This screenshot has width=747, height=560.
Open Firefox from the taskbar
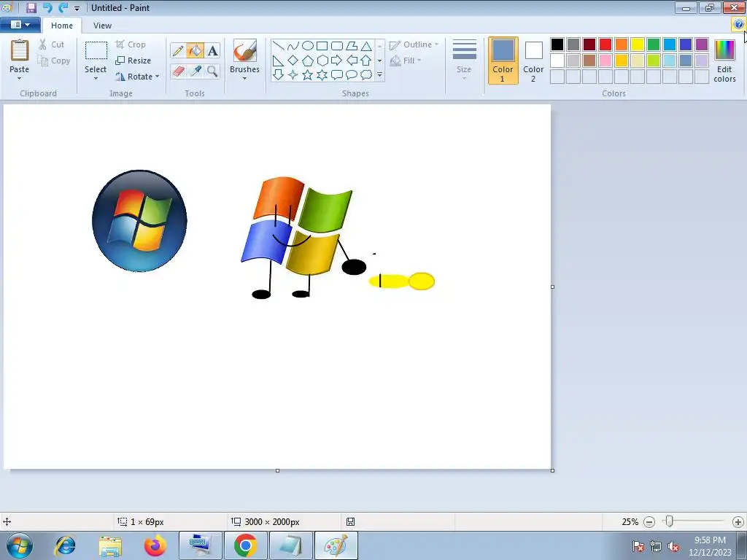tap(155, 545)
